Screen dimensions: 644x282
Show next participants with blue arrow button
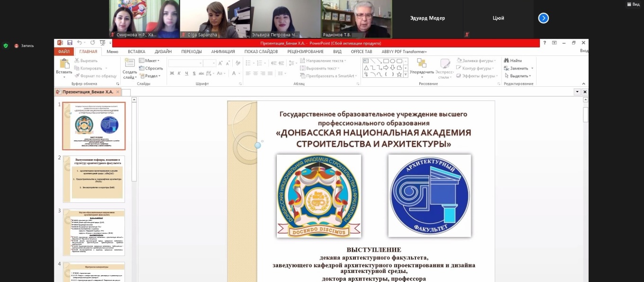tap(543, 18)
